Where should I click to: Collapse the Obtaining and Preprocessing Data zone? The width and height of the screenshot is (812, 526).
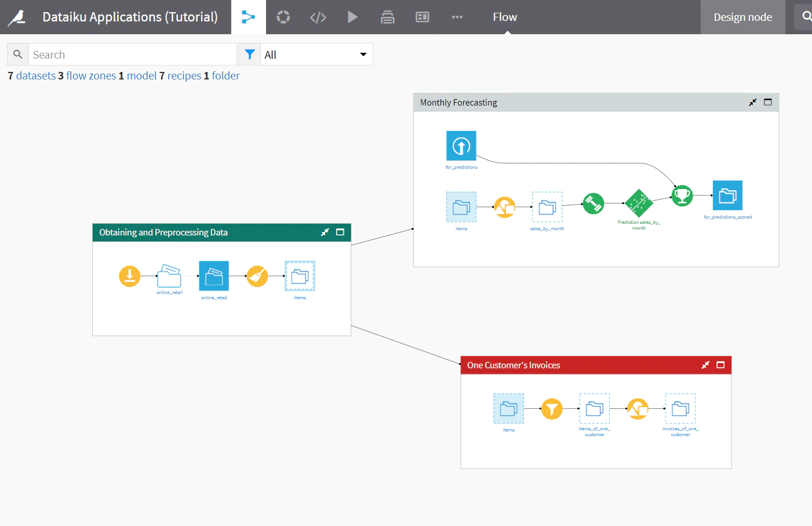point(325,233)
